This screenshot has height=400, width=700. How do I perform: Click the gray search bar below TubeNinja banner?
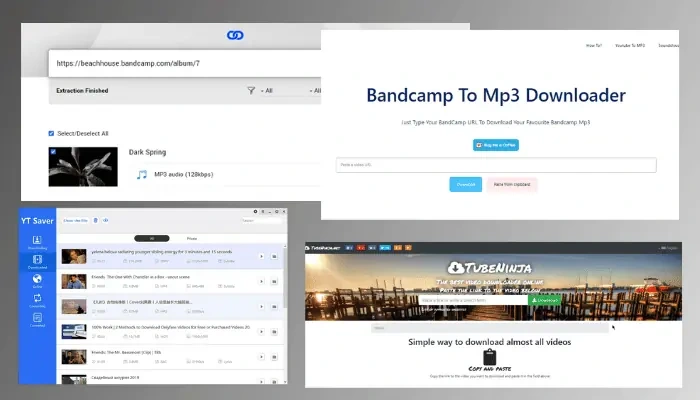click(490, 328)
